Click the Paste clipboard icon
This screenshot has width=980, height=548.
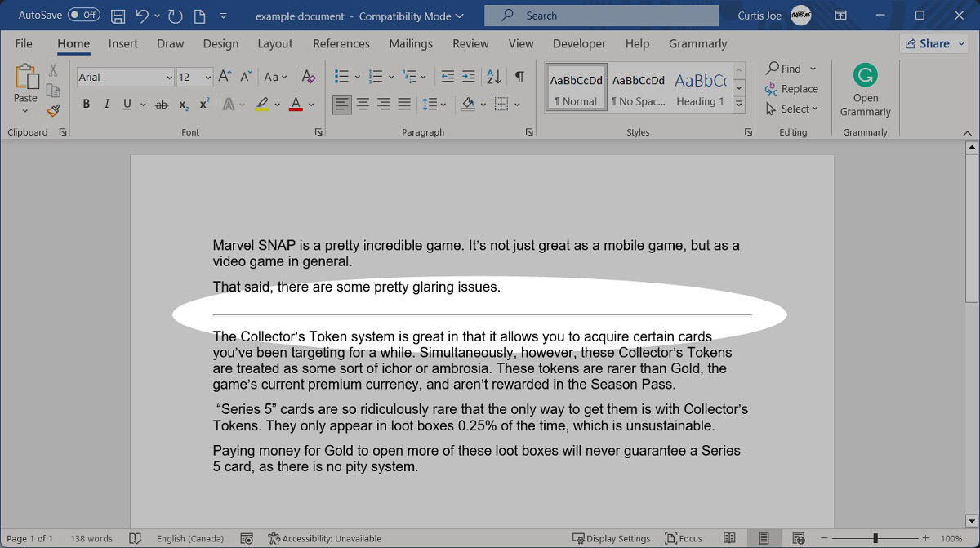pyautogui.click(x=25, y=78)
